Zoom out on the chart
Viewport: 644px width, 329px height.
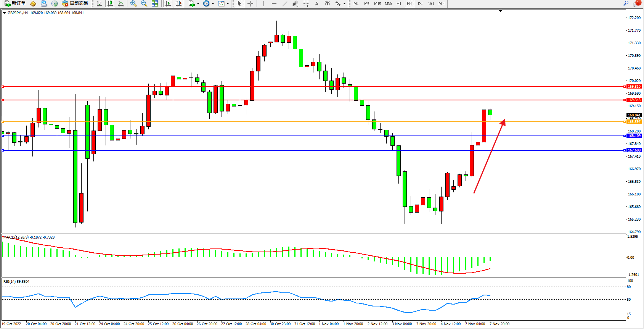coord(144,3)
